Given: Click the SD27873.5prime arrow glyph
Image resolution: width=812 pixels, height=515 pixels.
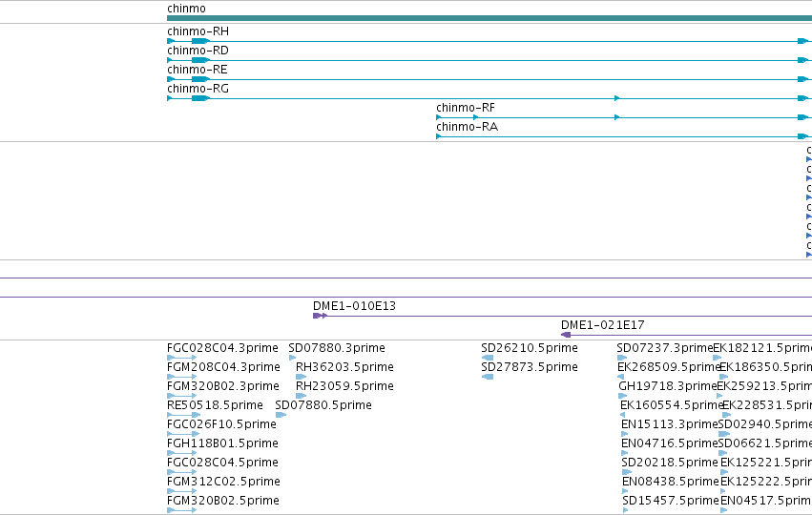Looking at the screenshot, I should 488,377.
